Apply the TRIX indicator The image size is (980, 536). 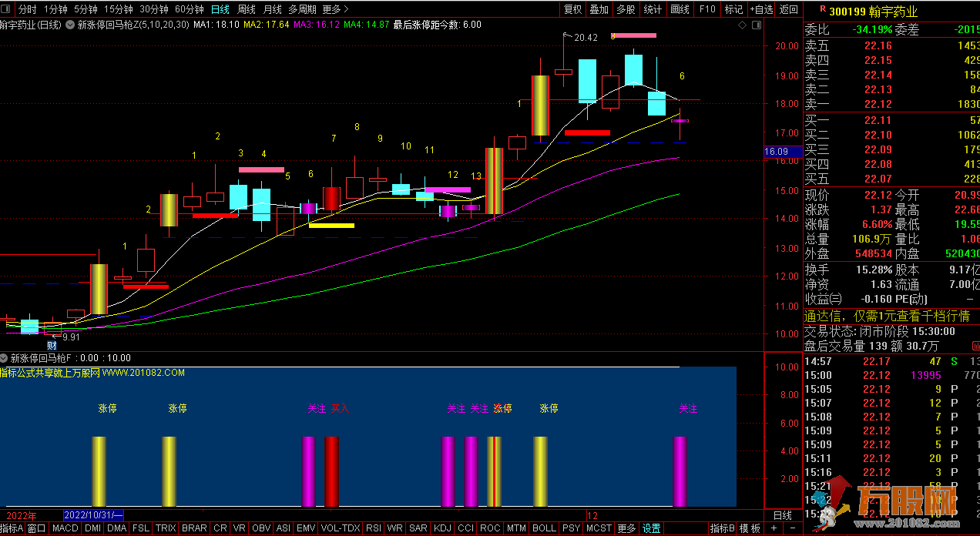tap(166, 528)
